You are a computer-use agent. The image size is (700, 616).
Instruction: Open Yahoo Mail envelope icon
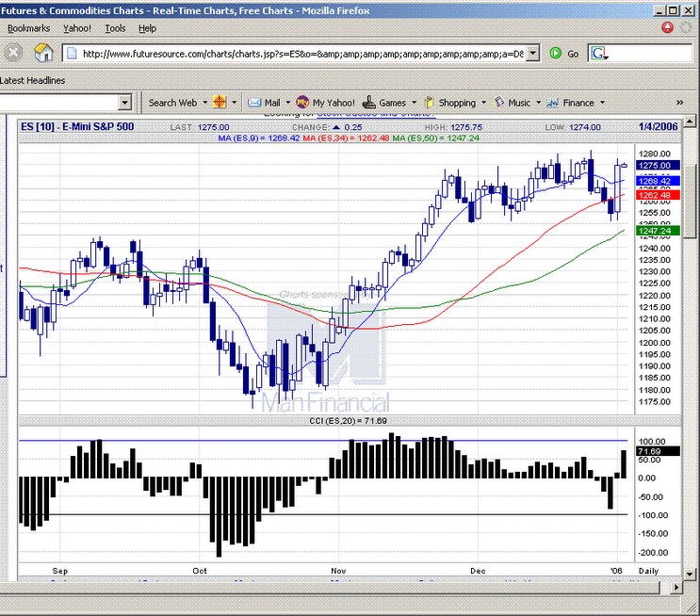tap(254, 103)
